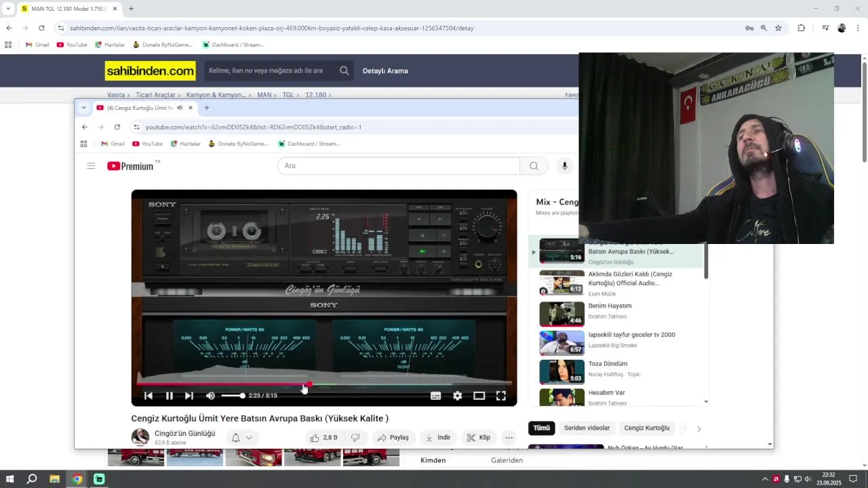The height and width of the screenshot is (488, 868).
Task: Mute the YouTube tab via speaker icon
Action: [180, 108]
